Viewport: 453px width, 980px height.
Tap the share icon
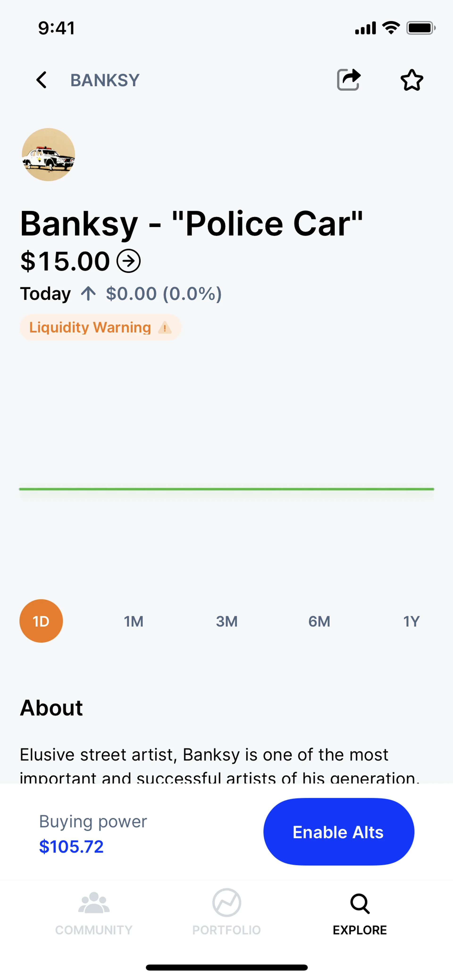click(x=348, y=79)
